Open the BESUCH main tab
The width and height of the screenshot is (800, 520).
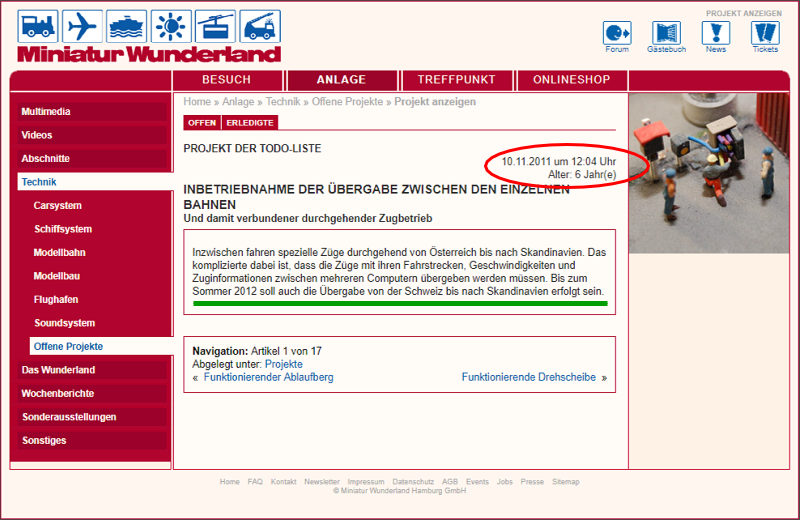click(x=227, y=80)
